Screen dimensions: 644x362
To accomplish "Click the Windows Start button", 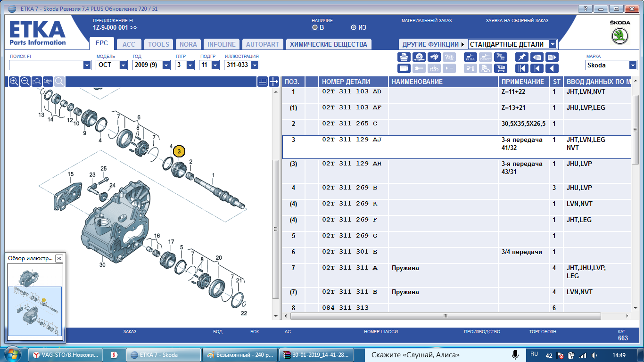I will (12, 354).
